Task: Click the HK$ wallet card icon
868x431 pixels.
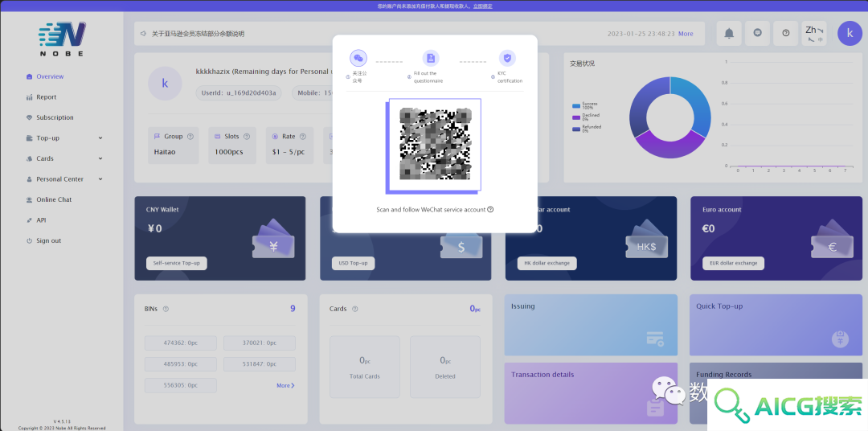Action: (x=646, y=240)
